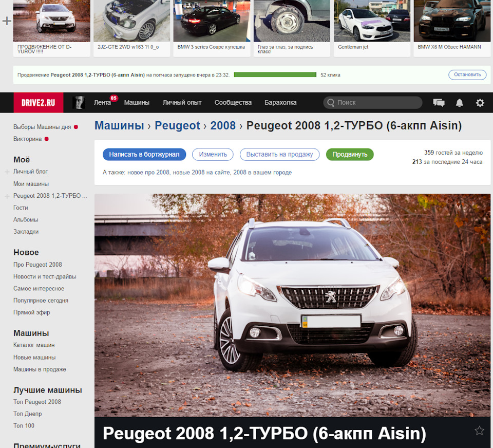
Task: Open Каталог машин link
Action: (x=34, y=345)
